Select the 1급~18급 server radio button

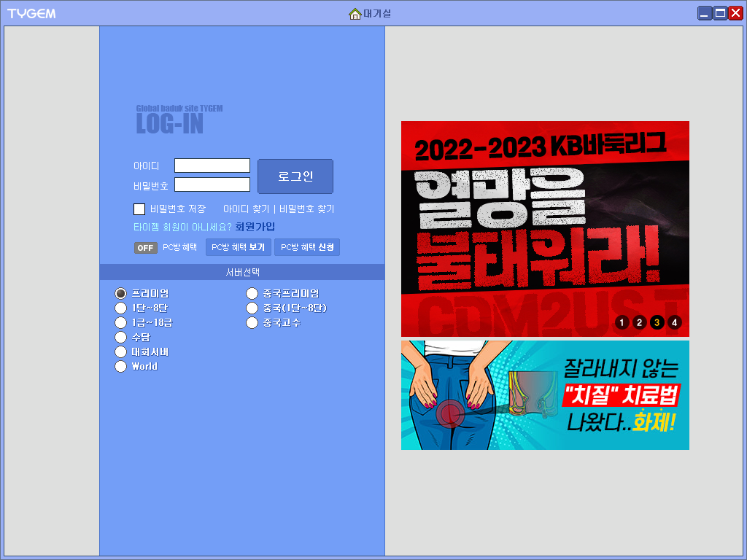coord(120,323)
